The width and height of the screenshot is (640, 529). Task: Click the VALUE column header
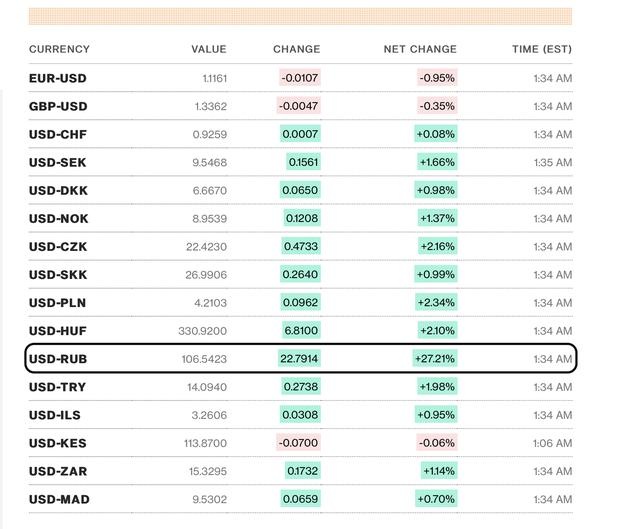[209, 49]
